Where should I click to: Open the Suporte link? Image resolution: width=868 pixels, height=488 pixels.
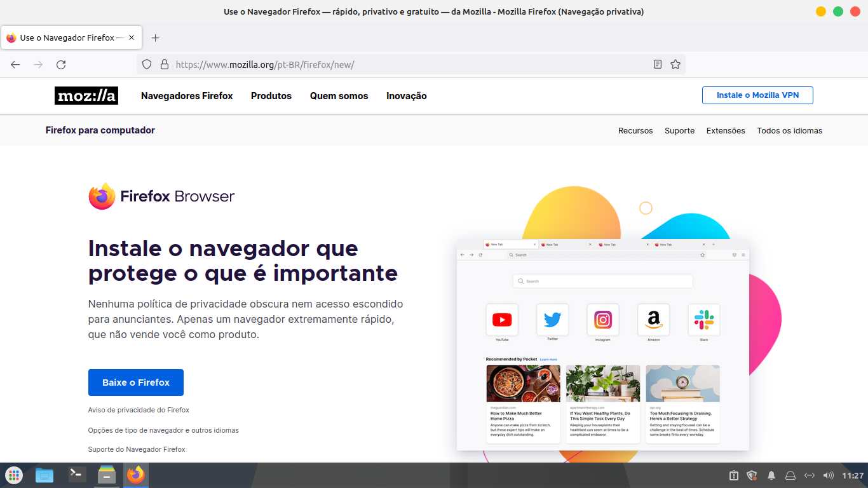(679, 130)
